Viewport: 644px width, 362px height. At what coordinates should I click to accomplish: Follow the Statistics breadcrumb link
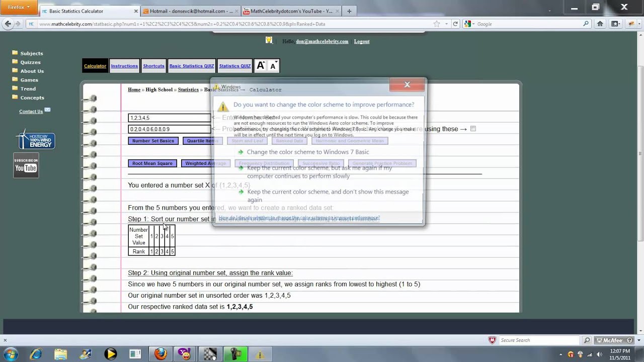click(188, 89)
